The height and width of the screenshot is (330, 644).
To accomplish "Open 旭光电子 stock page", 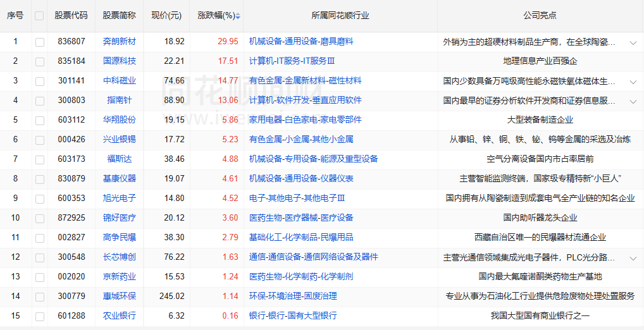I will coord(119,199).
